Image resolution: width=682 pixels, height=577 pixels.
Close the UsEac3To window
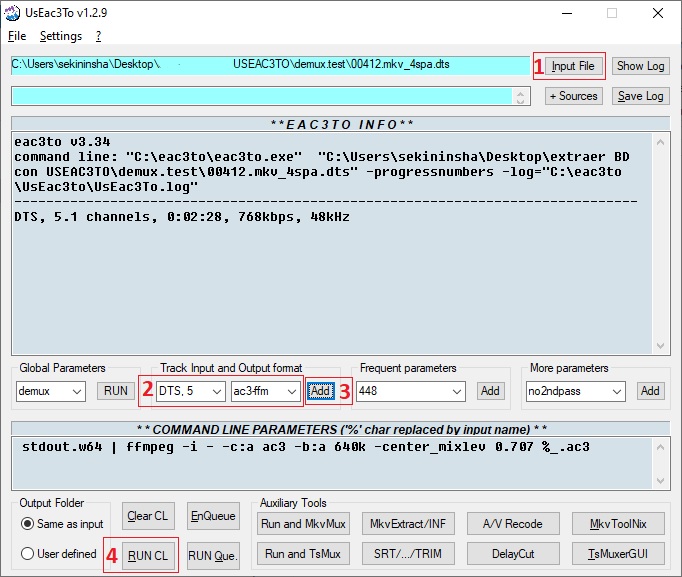click(x=658, y=13)
